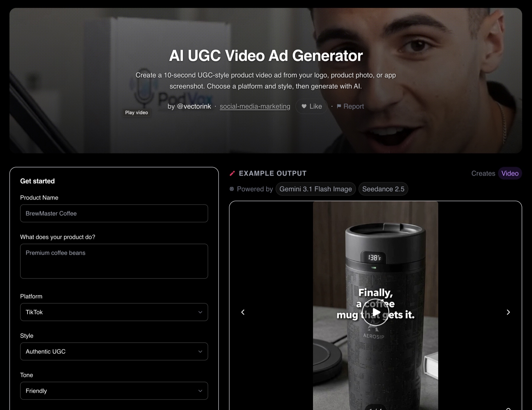Screen dimensions: 532x410
Task: Open the Style dropdown showing Authentic UGC
Action: (114, 351)
